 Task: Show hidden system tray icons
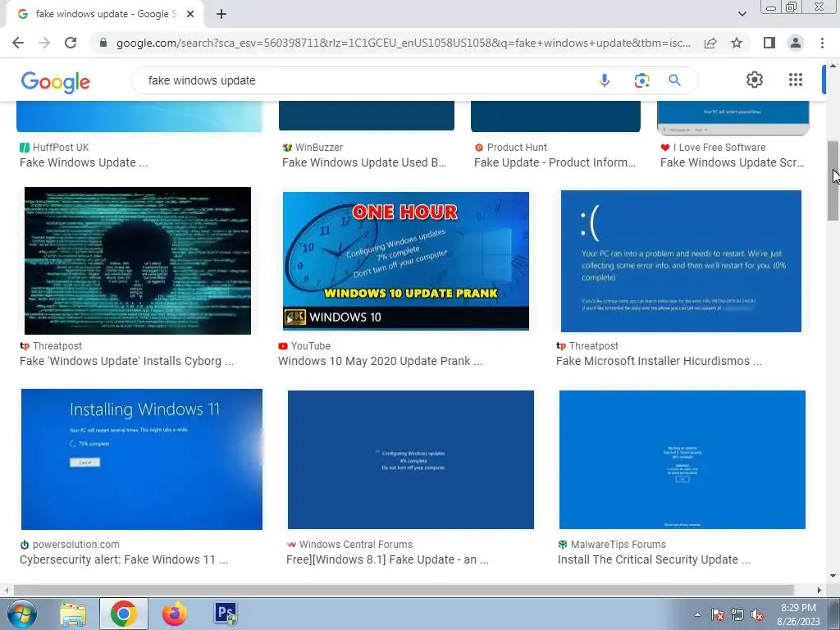(x=697, y=614)
